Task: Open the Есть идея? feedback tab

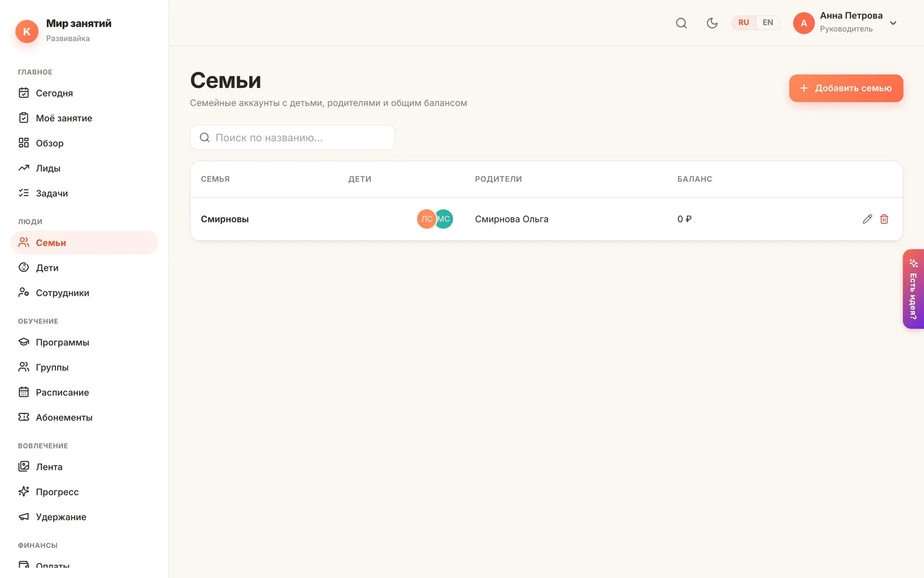Action: [914, 289]
